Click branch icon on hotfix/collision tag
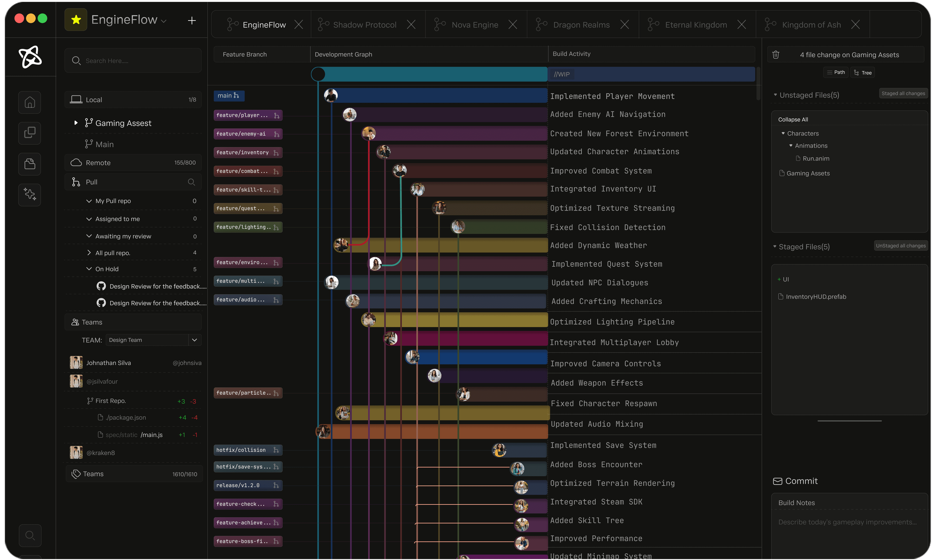 (276, 450)
